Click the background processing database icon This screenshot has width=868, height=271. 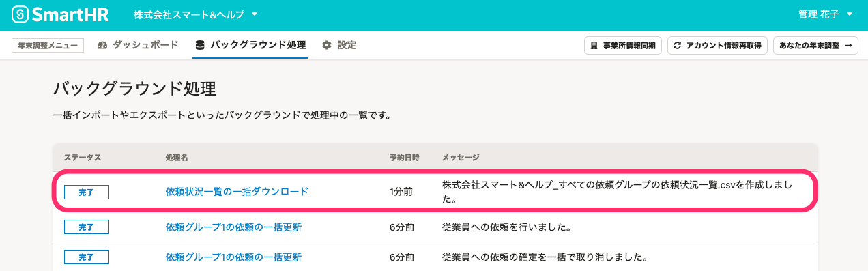click(x=200, y=45)
